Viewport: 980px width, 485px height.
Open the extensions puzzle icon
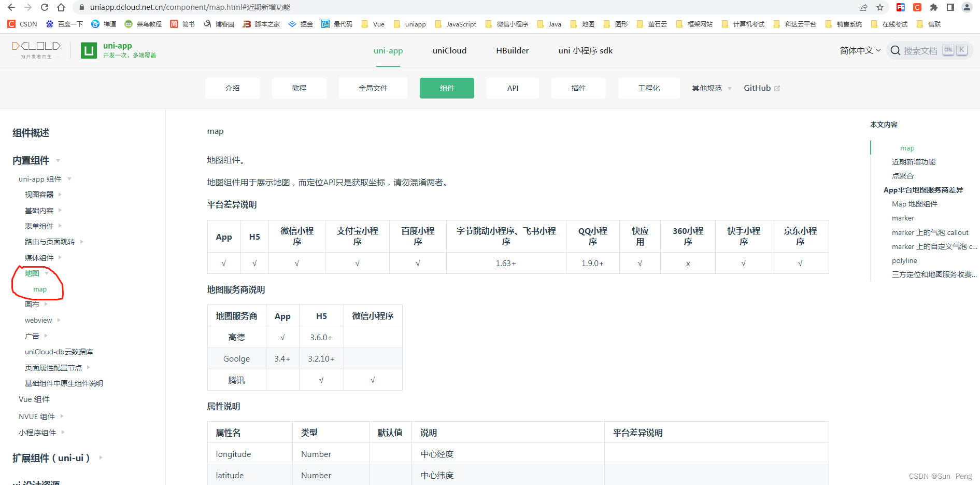[934, 7]
